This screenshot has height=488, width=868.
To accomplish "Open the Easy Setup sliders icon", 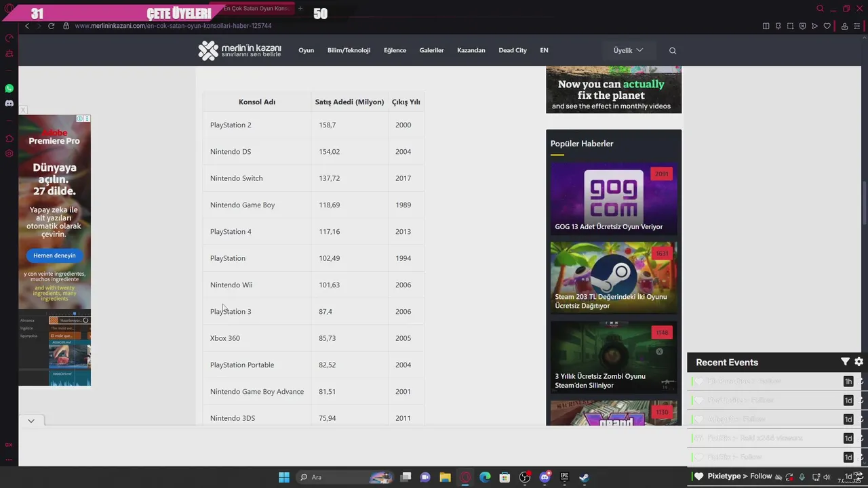I will point(856,26).
